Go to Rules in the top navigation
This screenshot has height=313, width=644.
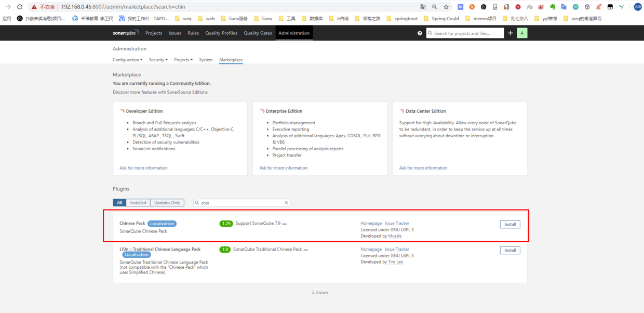(x=193, y=33)
